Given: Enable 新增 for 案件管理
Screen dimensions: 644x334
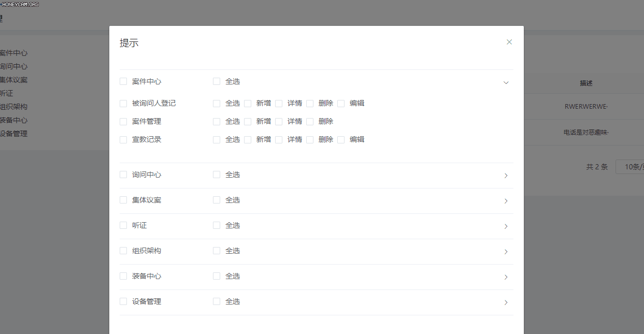Looking at the screenshot, I should (248, 121).
